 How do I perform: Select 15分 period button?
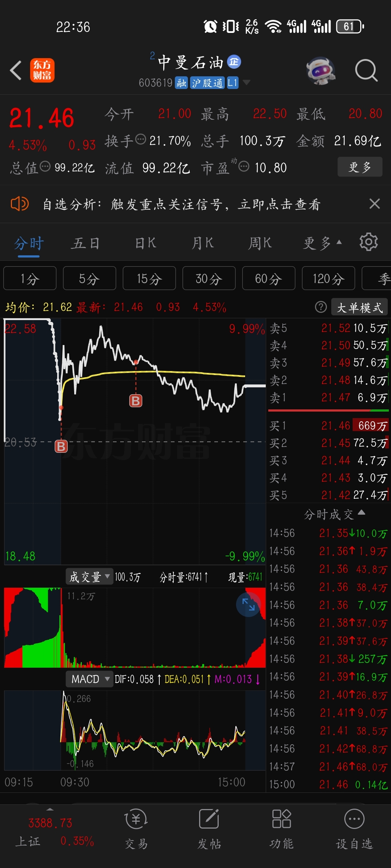(x=149, y=278)
